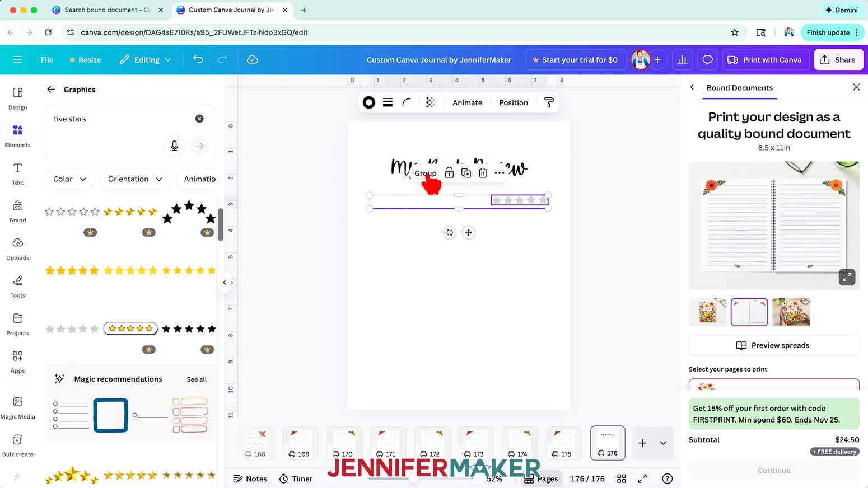Redo the last undone action
This screenshot has width=868, height=488.
[x=222, y=59]
